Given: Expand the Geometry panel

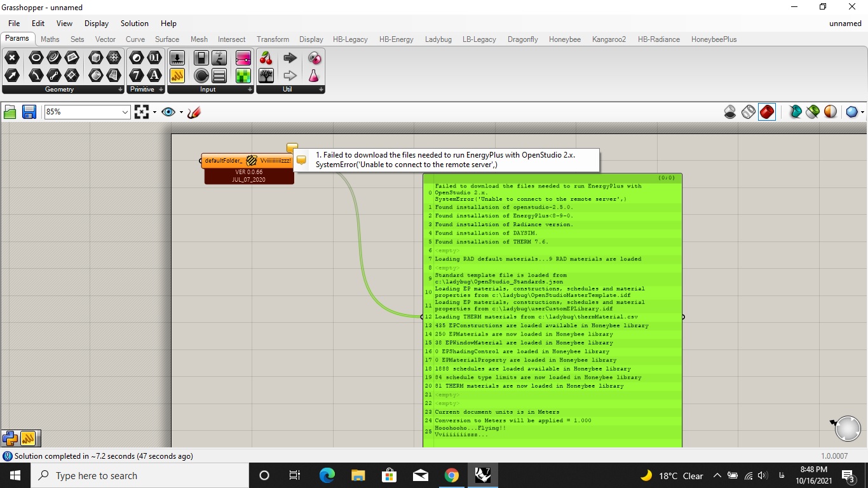Looking at the screenshot, I should [121, 90].
